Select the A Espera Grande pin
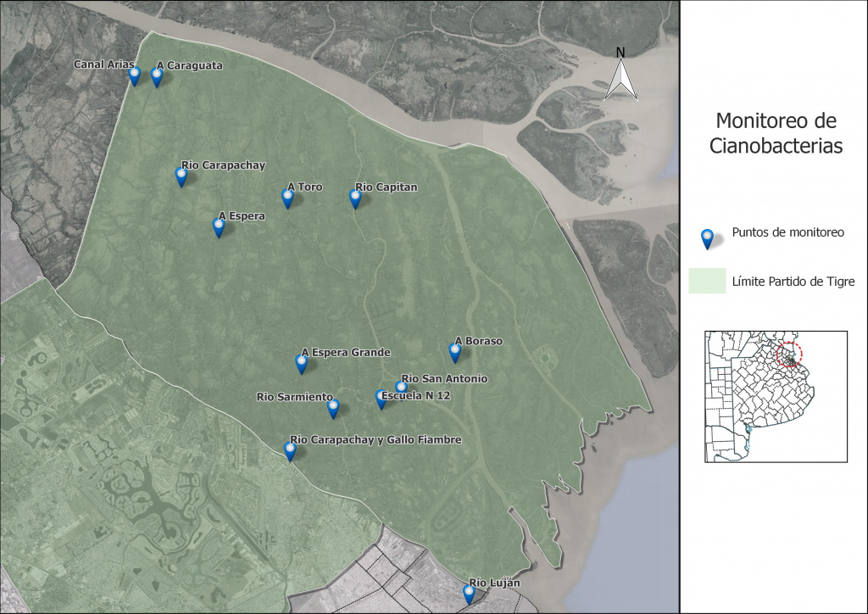Viewport: 868px width, 614px height. coord(301,365)
